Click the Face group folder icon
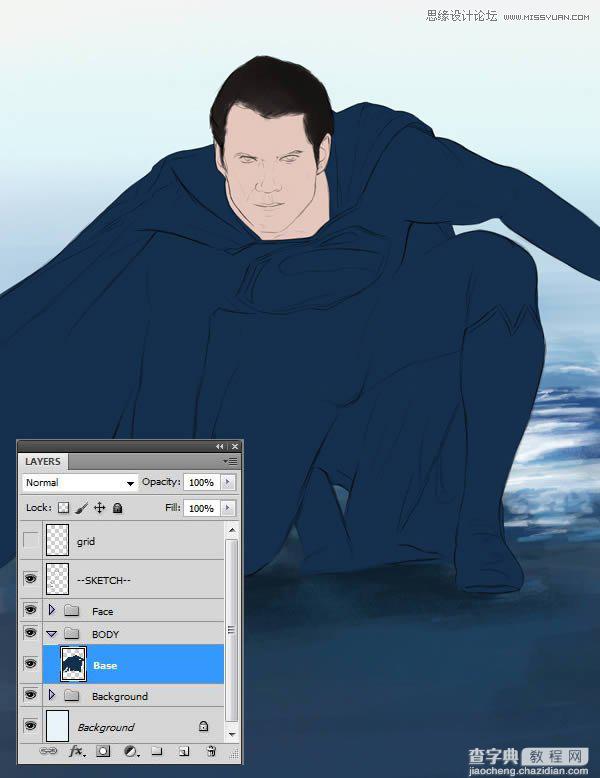 [x=71, y=610]
